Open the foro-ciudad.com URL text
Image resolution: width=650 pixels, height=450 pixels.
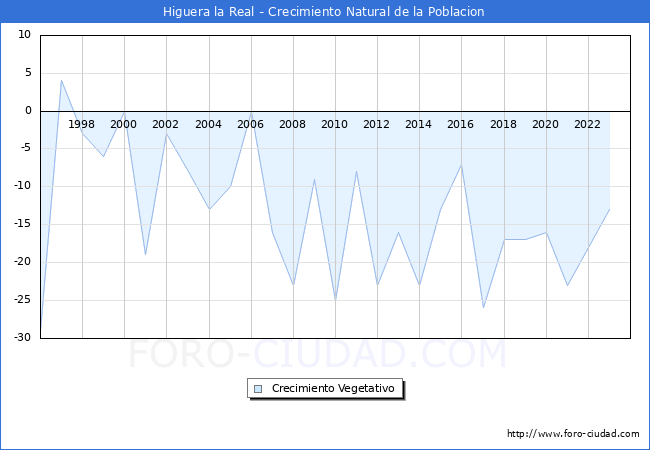coord(573,433)
